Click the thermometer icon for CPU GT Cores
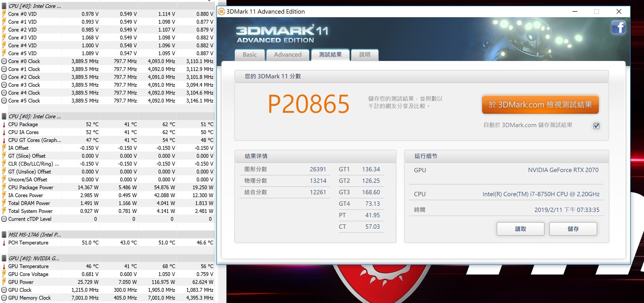Viewport: 644px width, 303px height. 4,140
